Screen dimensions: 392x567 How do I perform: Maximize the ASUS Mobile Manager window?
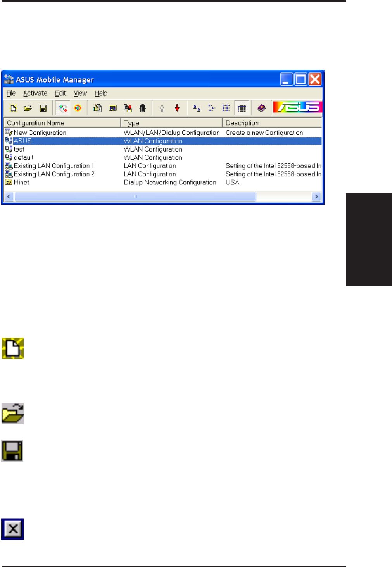tap(301, 79)
